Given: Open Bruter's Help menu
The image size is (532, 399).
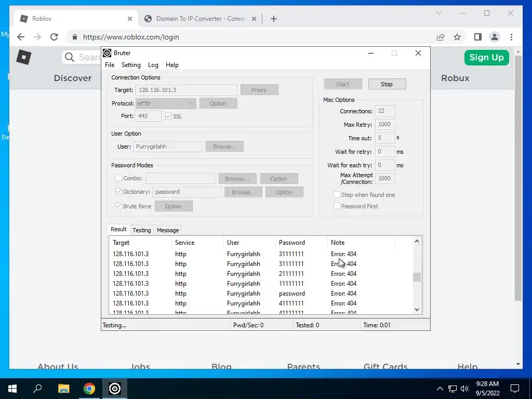Looking at the screenshot, I should click(x=172, y=65).
